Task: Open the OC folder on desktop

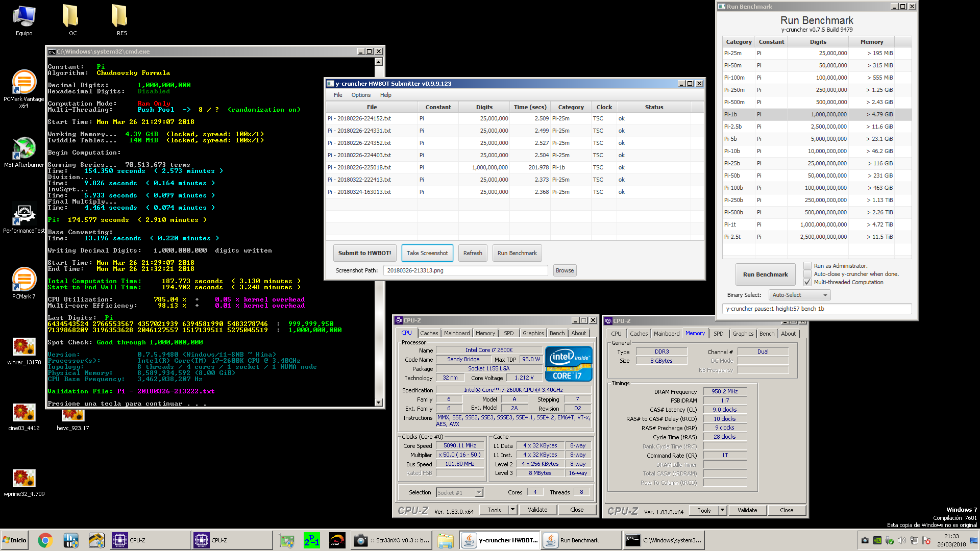Action: tap(72, 20)
